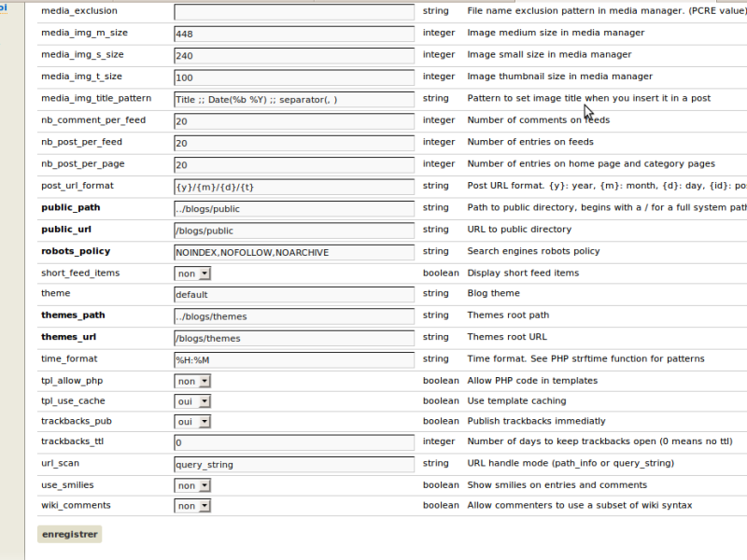Select the themes_path setting label

coord(73,315)
